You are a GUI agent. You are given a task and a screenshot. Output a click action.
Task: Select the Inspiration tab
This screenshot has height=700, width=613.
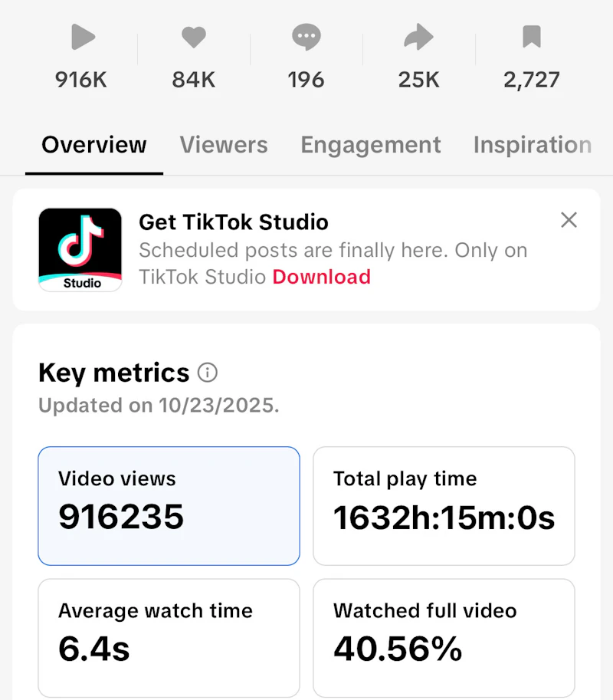(533, 145)
